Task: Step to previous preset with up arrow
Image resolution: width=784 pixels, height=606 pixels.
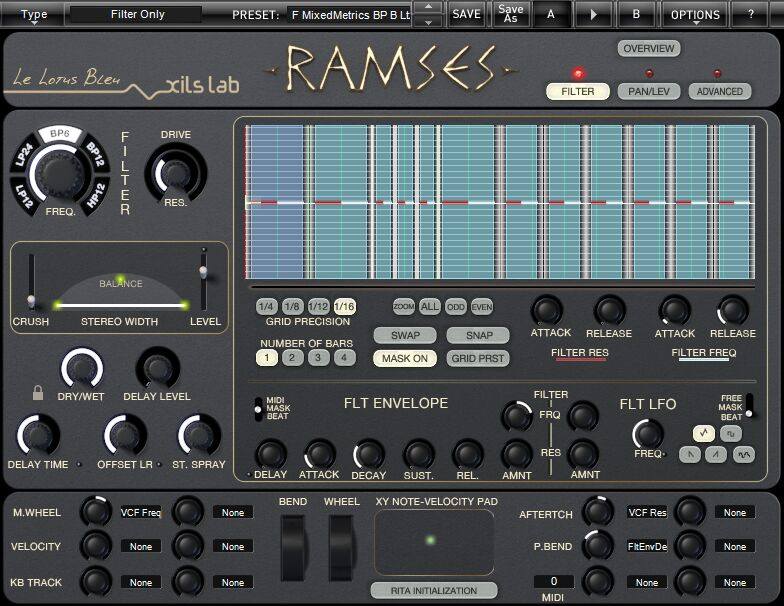Action: point(428,8)
